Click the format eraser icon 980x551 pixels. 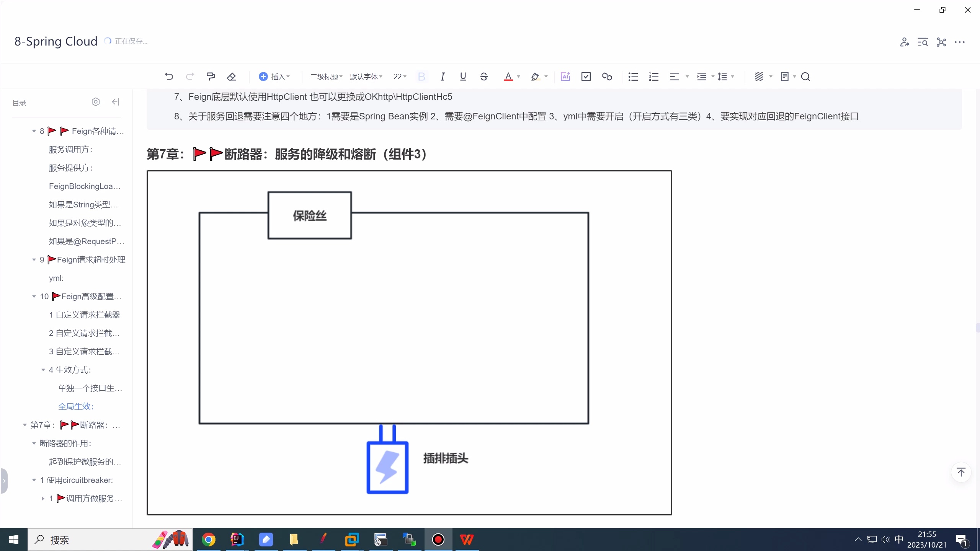(x=232, y=77)
